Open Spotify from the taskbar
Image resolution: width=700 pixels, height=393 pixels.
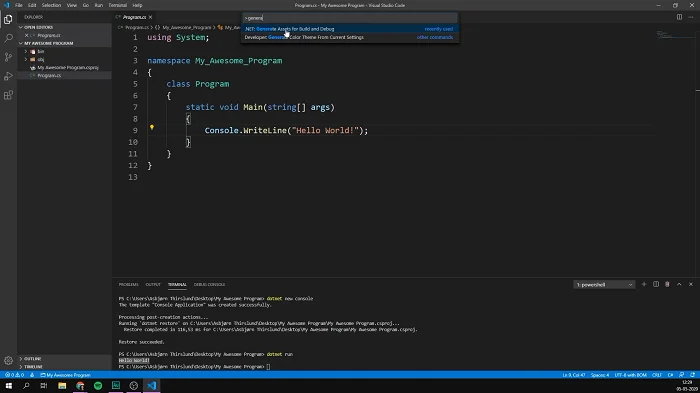pyautogui.click(x=98, y=385)
